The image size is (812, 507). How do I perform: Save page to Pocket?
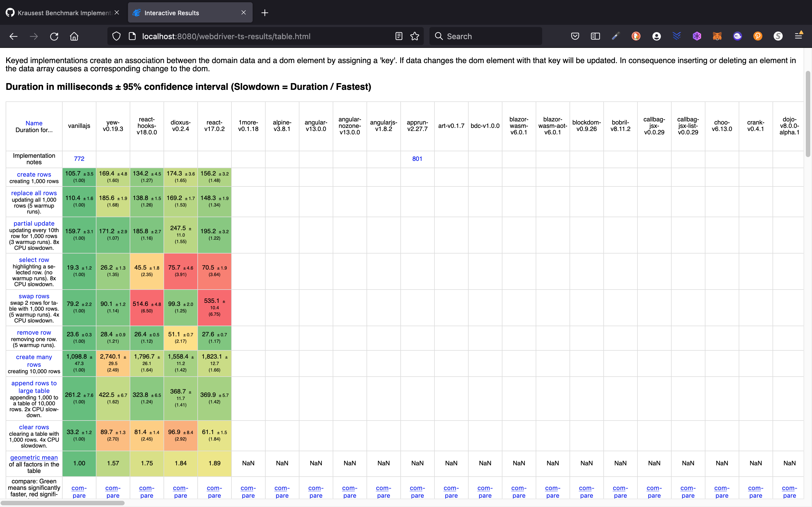575,36
